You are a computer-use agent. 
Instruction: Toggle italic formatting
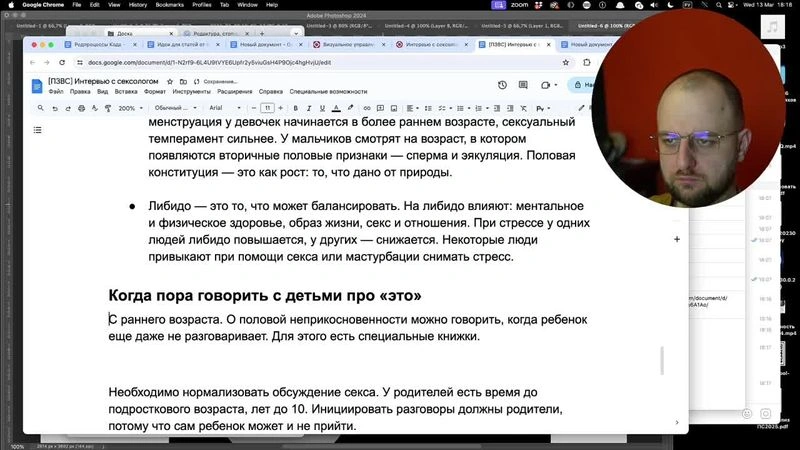(309, 108)
